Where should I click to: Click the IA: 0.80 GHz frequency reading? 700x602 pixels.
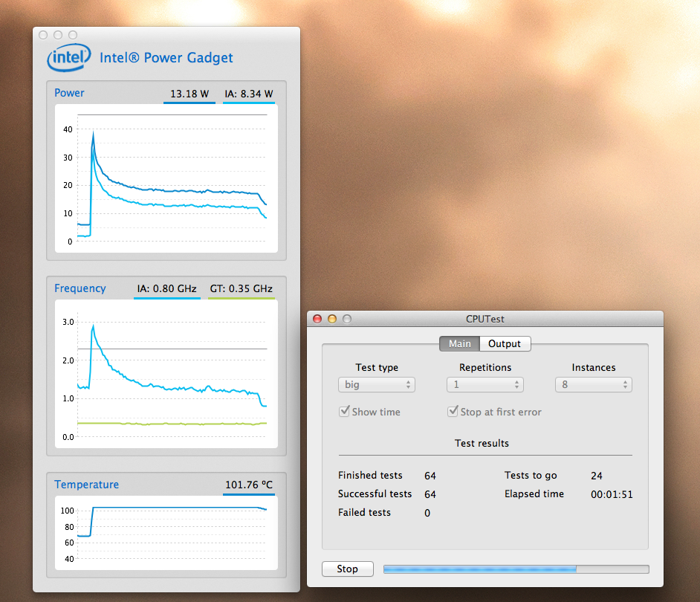point(167,288)
